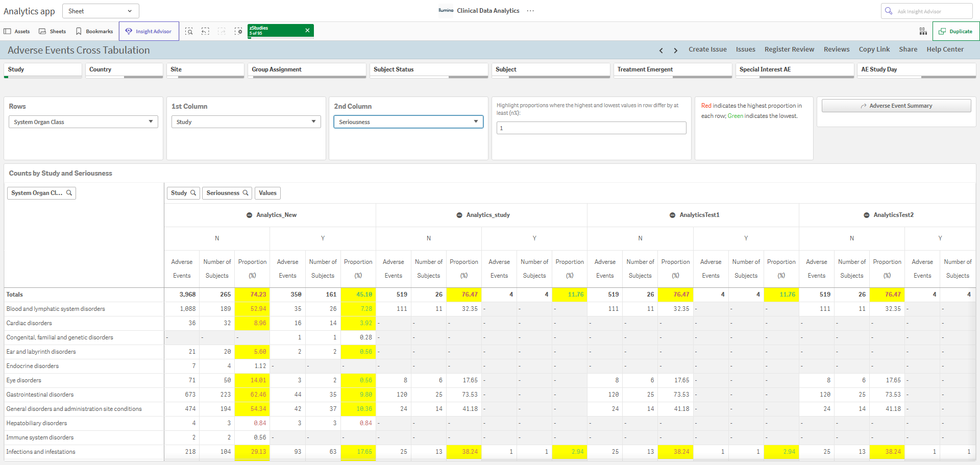This screenshot has height=465, width=980.
Task: Open the app options ellipsis menu
Action: [530, 11]
